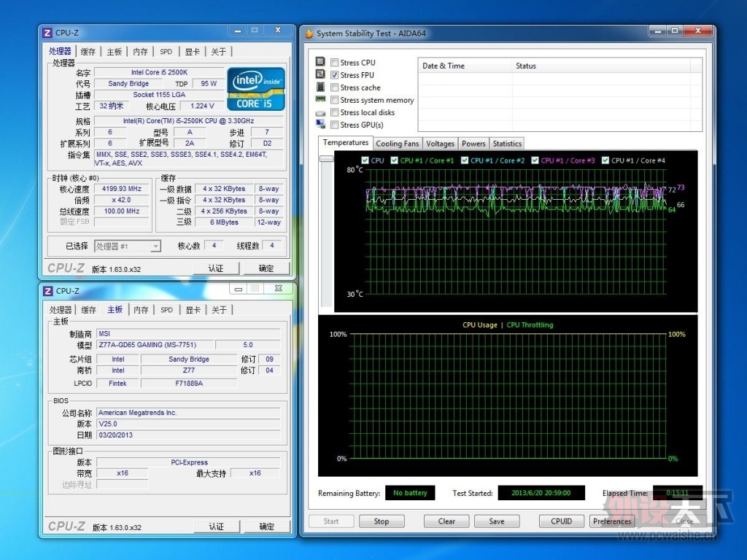Click the FPU icon beside Stress FPU

point(321,74)
